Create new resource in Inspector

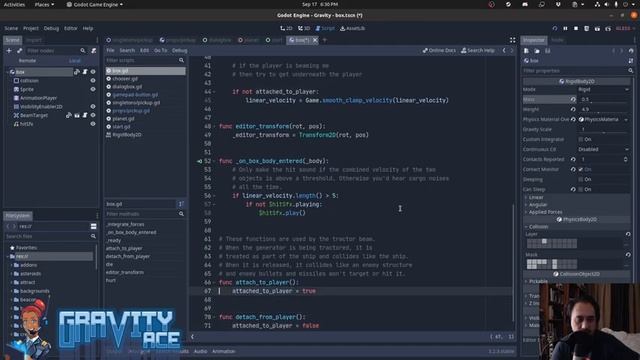[x=527, y=51]
